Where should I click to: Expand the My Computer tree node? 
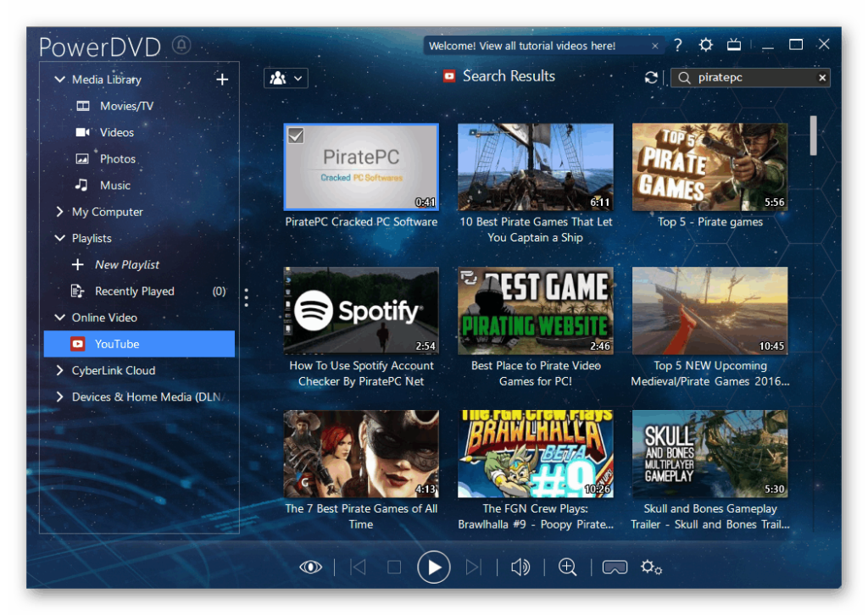pyautogui.click(x=60, y=212)
